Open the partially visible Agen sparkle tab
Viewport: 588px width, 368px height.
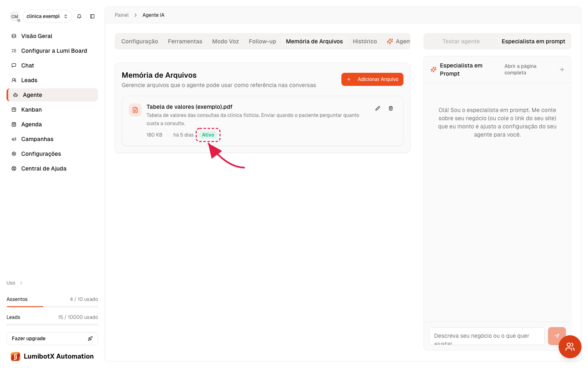tap(399, 41)
